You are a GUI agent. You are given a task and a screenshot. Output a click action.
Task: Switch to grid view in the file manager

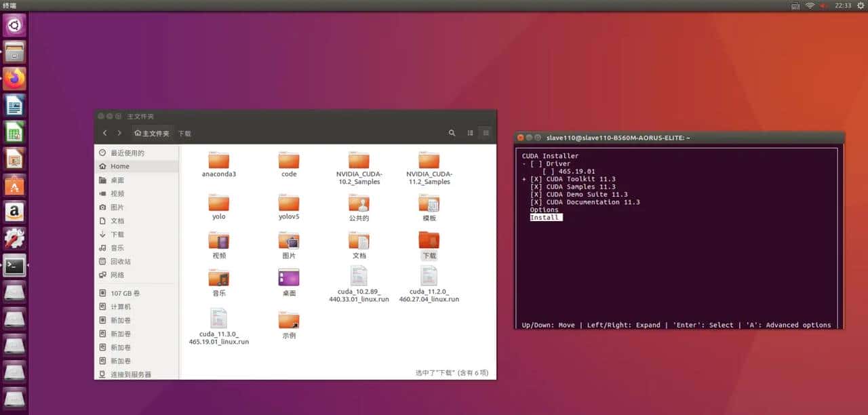[486, 133]
